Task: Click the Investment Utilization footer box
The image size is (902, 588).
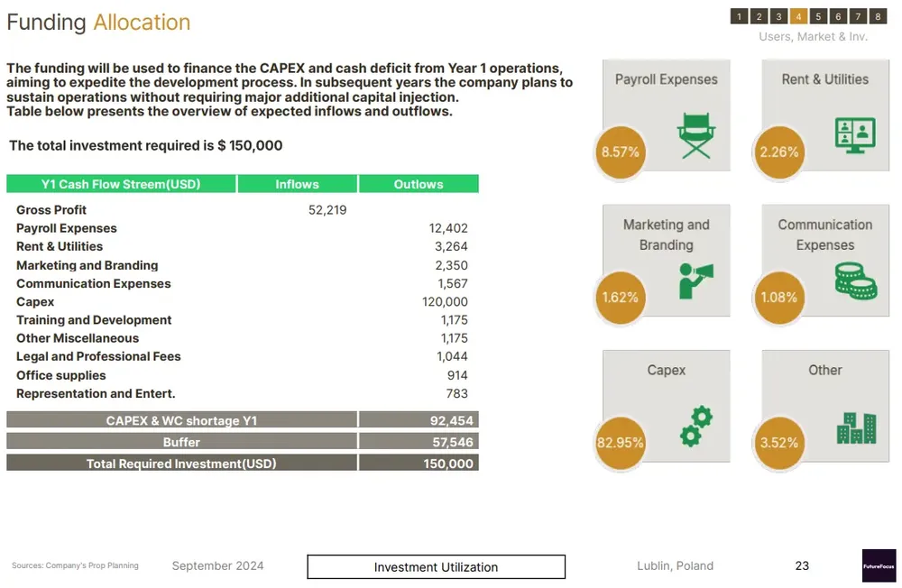Action: tap(436, 567)
